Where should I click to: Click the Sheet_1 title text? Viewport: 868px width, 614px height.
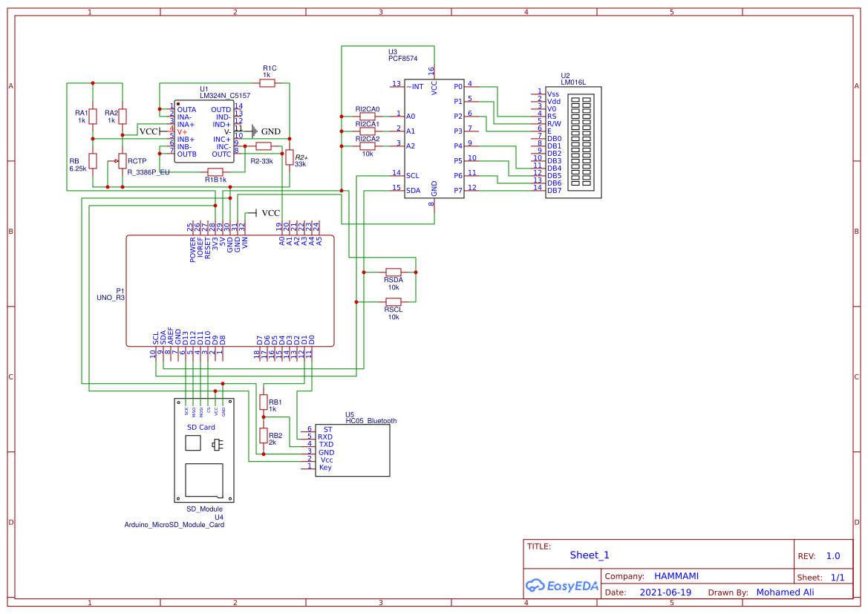pos(588,555)
